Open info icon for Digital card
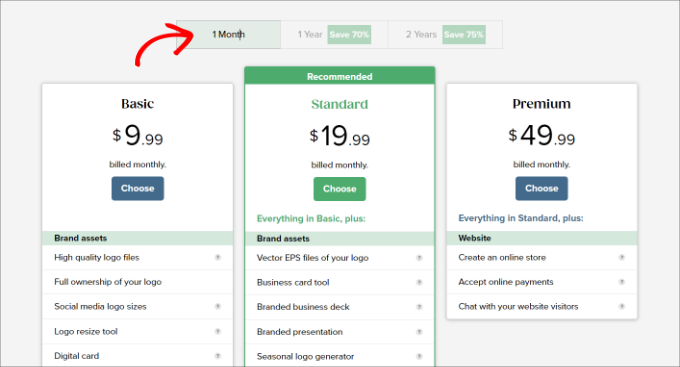The width and height of the screenshot is (680, 367). point(218,356)
